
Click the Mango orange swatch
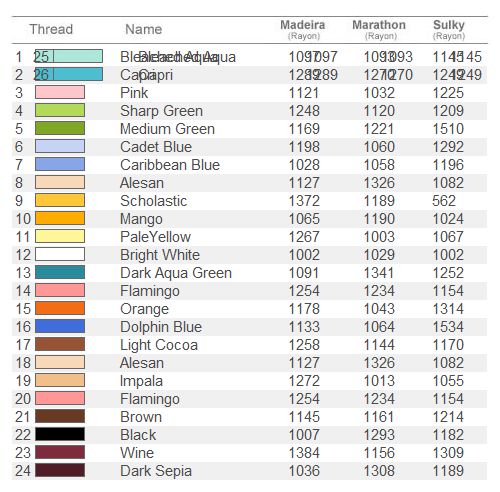pos(60,218)
